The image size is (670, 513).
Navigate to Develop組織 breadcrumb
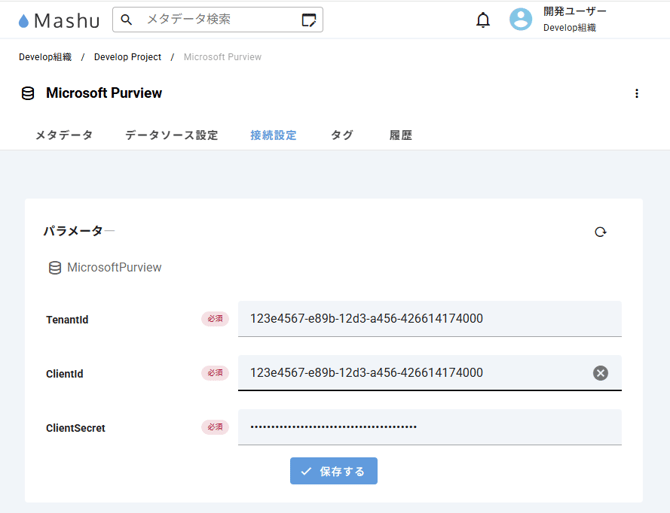coord(44,57)
